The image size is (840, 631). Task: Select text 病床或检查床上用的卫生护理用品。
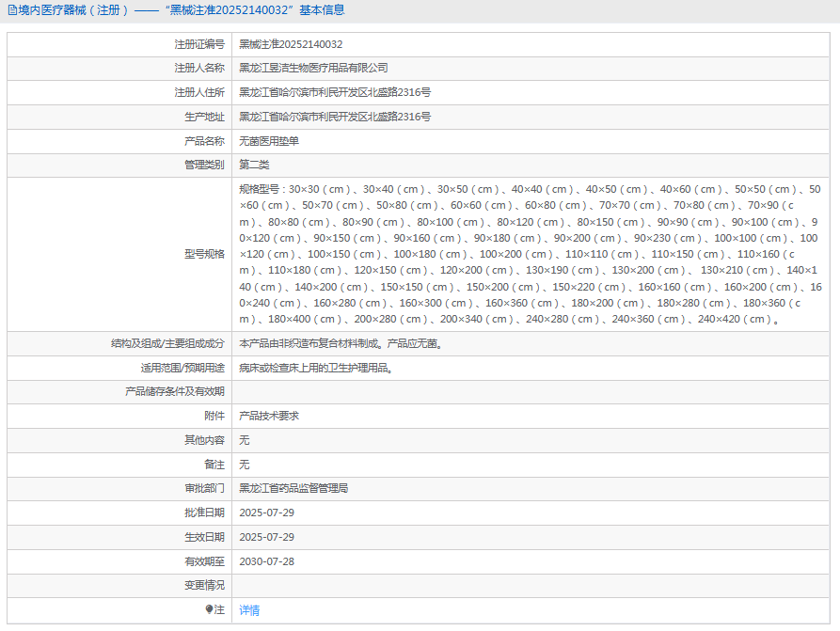[x=317, y=368]
